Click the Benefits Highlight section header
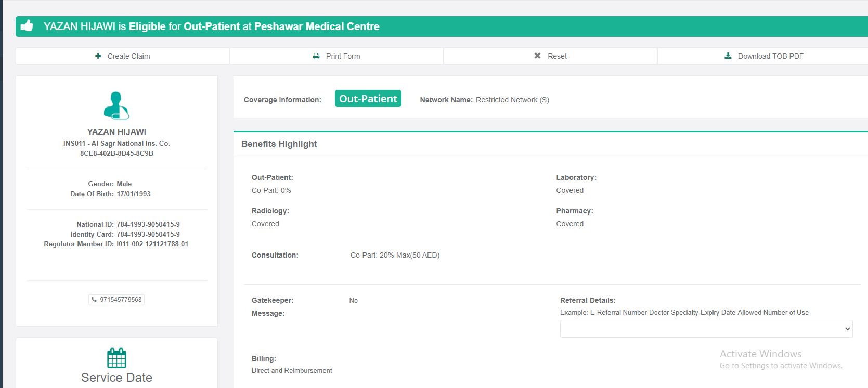The width and height of the screenshot is (868, 388). tap(279, 144)
